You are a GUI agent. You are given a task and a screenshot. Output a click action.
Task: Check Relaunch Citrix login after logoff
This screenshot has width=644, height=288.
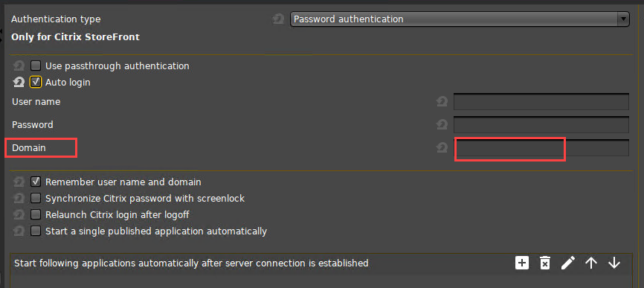point(36,214)
